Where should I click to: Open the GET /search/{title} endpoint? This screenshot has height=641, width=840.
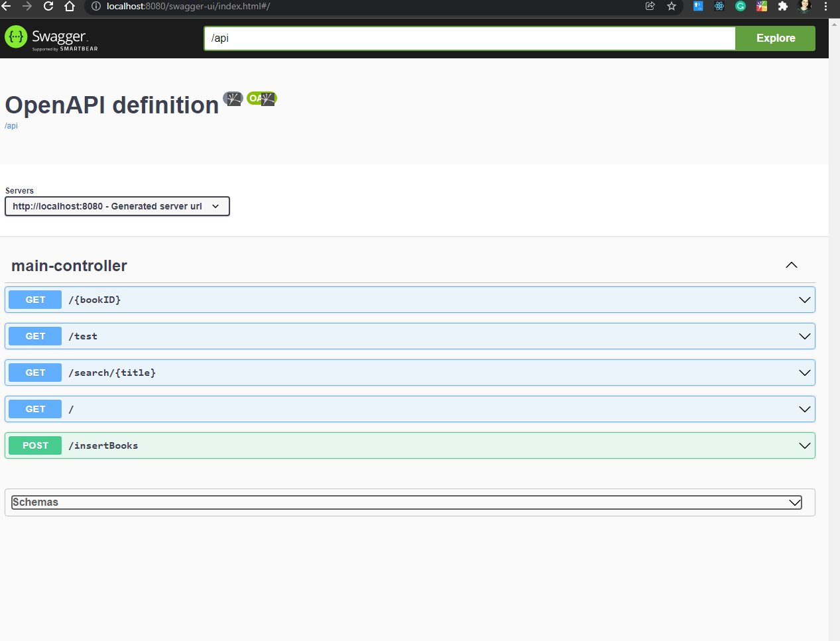pyautogui.click(x=410, y=373)
